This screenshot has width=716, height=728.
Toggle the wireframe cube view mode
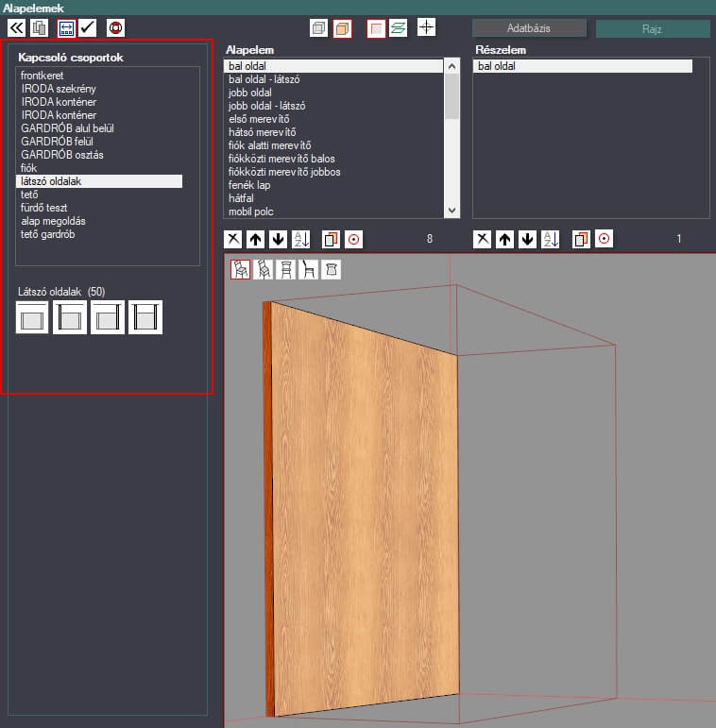pyautogui.click(x=319, y=27)
